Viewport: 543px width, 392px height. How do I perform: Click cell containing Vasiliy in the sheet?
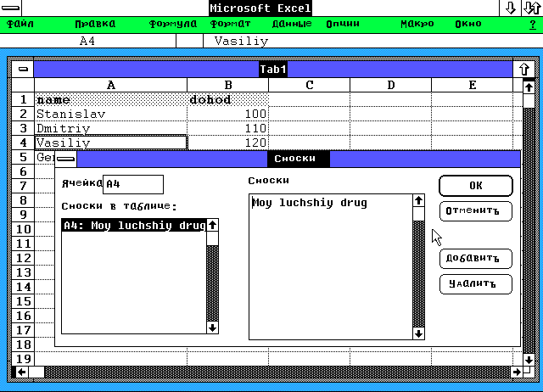(111, 143)
